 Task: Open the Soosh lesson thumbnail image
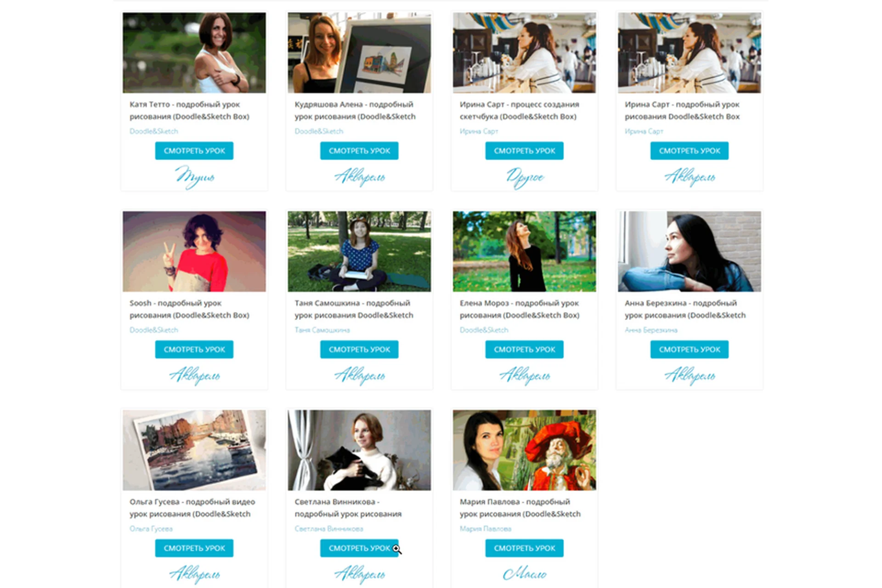(194, 251)
